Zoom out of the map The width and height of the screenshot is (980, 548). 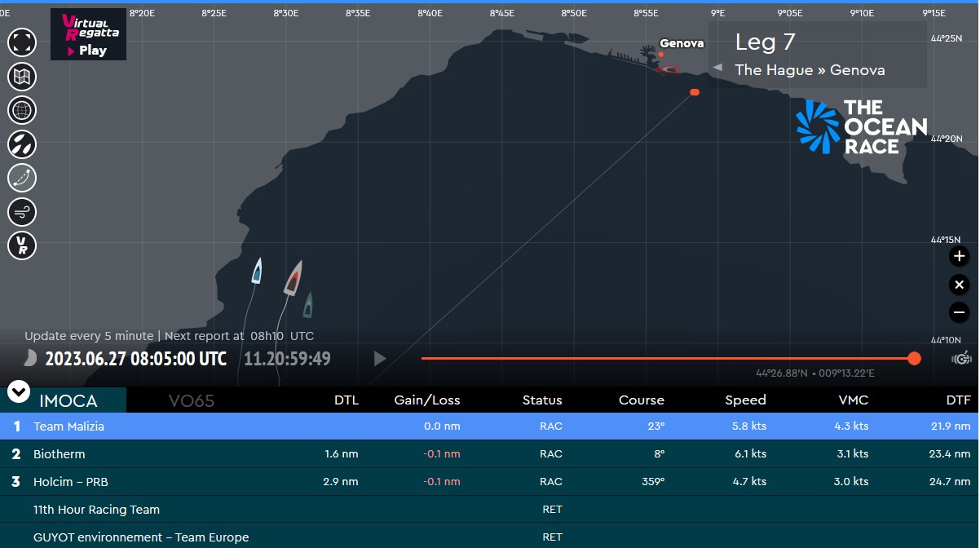(x=960, y=312)
